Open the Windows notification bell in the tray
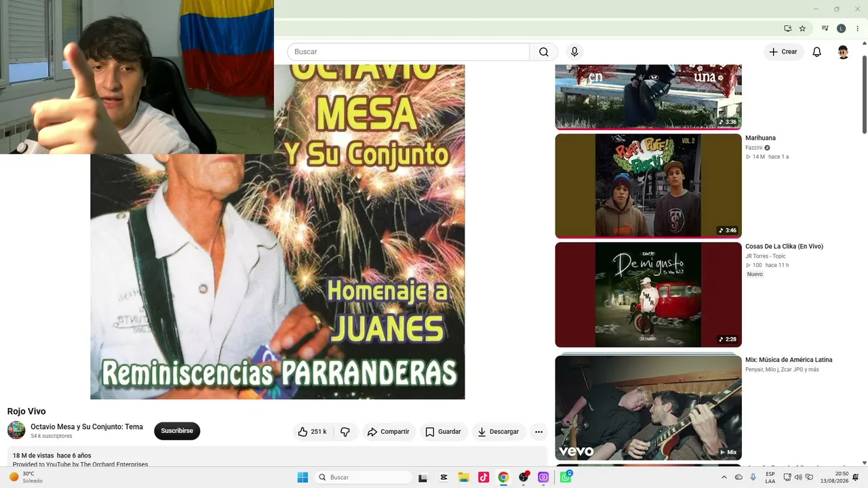This screenshot has height=488, width=868. coord(856,477)
